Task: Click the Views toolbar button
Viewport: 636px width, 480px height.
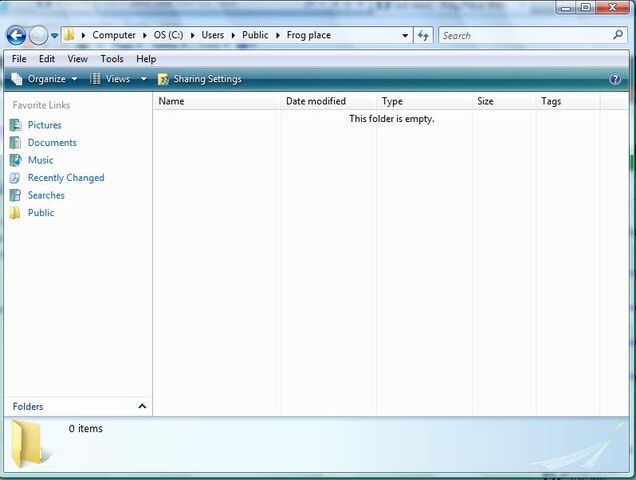Action: click(110, 79)
